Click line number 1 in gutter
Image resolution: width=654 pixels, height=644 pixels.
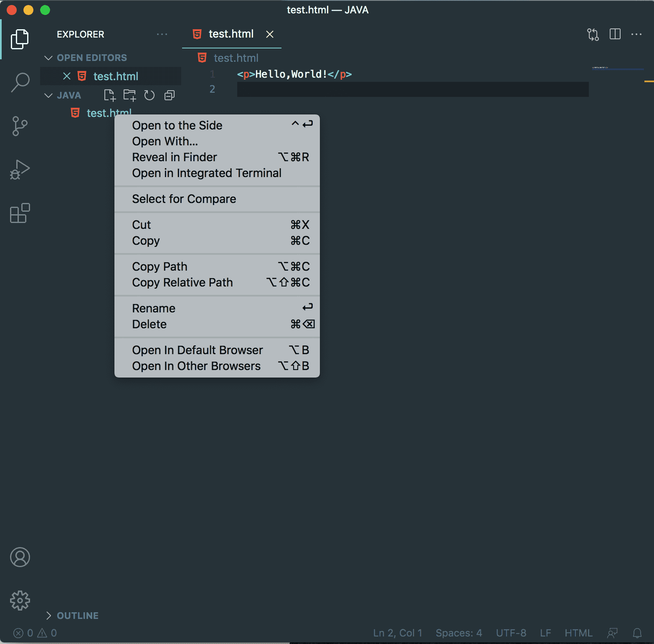point(213,74)
